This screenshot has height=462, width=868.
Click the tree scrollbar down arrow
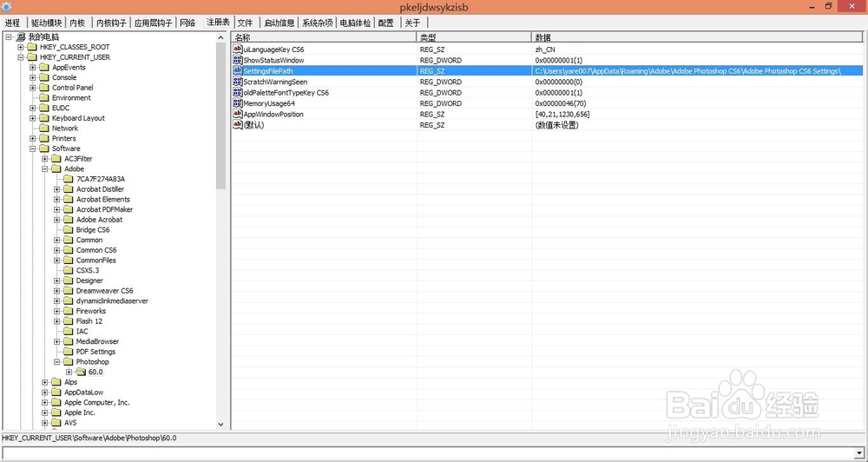pyautogui.click(x=220, y=424)
